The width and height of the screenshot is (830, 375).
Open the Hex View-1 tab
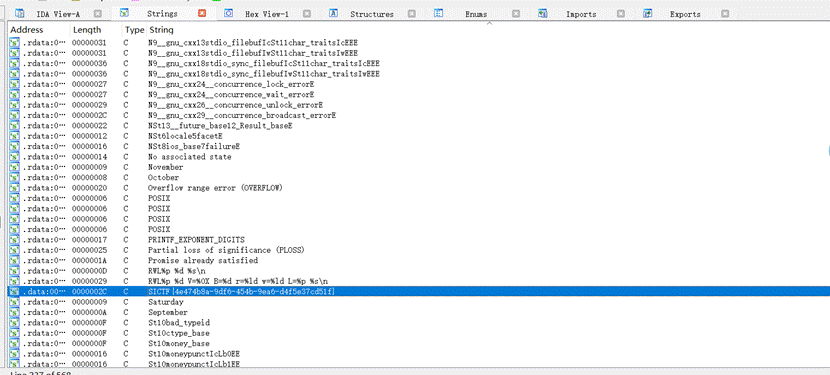click(267, 14)
